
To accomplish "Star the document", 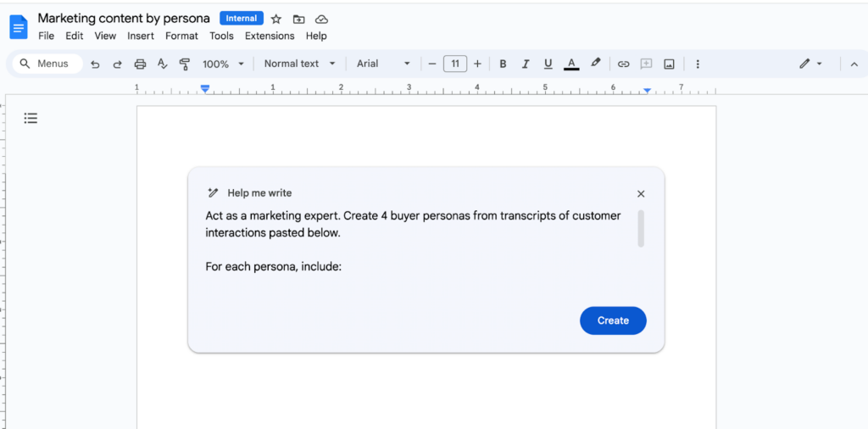I will point(276,19).
